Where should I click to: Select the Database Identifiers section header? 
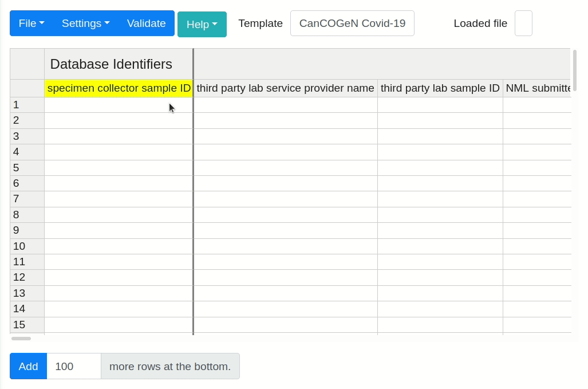pyautogui.click(x=111, y=64)
